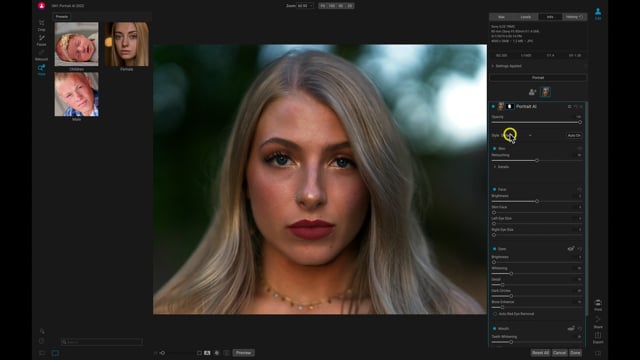
Task: Click the A/B compare view icon
Action: (x=207, y=353)
